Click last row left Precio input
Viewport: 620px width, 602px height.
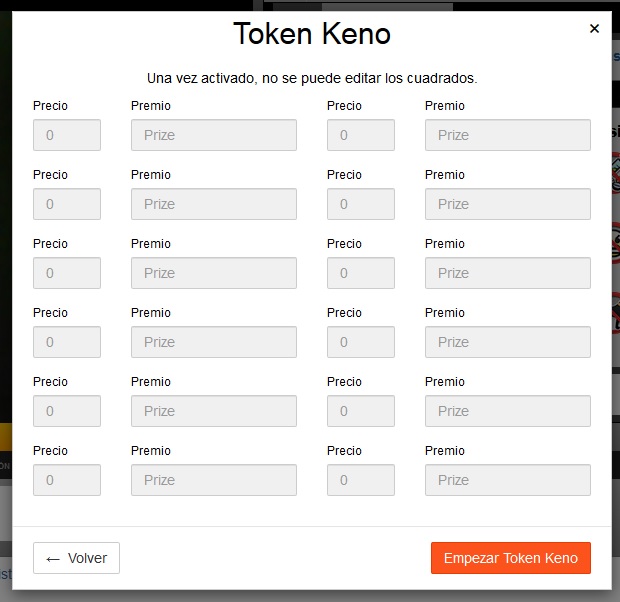point(67,480)
